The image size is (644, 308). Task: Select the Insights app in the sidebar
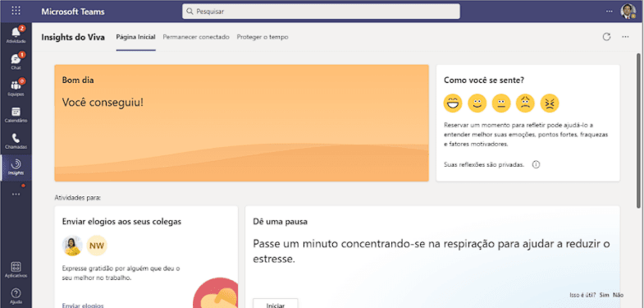coord(16,168)
